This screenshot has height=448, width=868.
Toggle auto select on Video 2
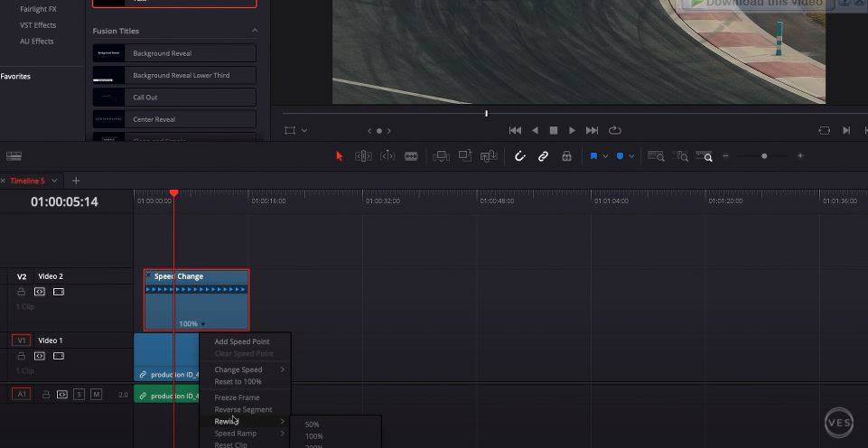(x=40, y=292)
